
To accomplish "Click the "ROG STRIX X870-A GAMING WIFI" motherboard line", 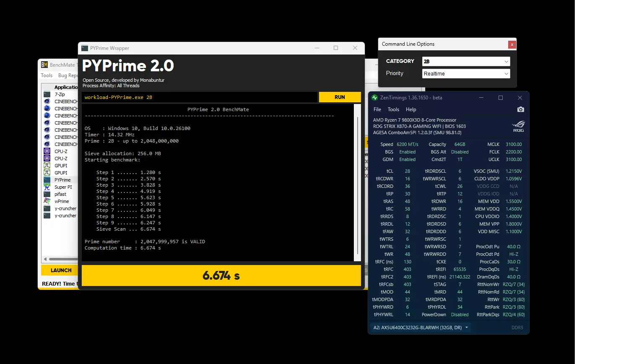I will click(x=419, y=126).
